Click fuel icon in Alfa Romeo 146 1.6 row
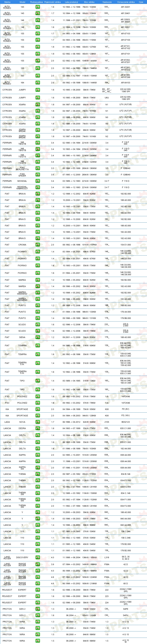Image resolution: width=147 pixels, height=644 pixels. tap(38, 27)
